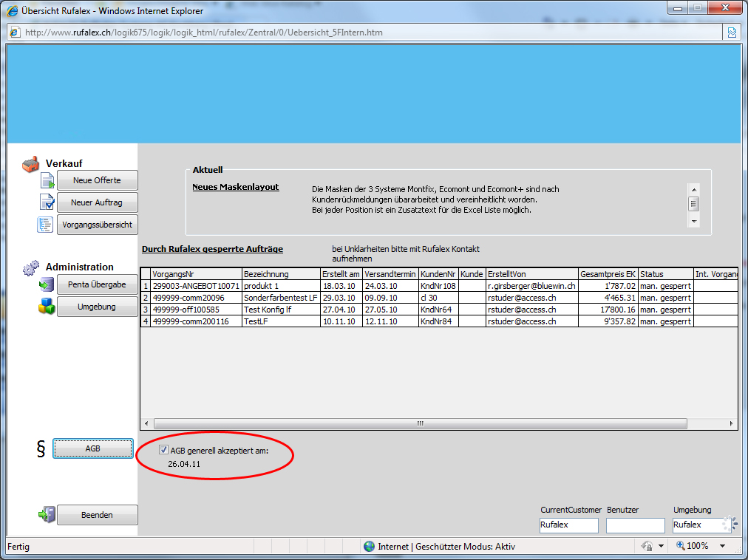Click the privacy icon in status bar

(x=647, y=546)
